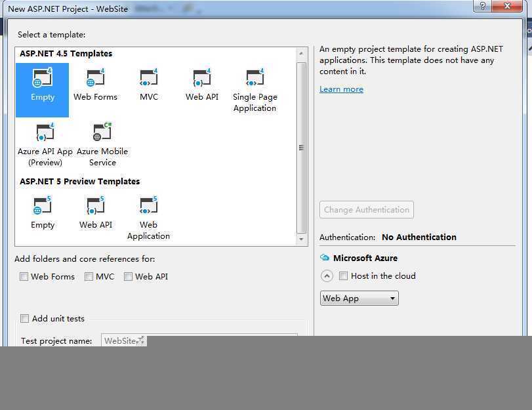532x410 pixels.
Task: Click the template list scroll down arrow
Action: [x=301, y=239]
